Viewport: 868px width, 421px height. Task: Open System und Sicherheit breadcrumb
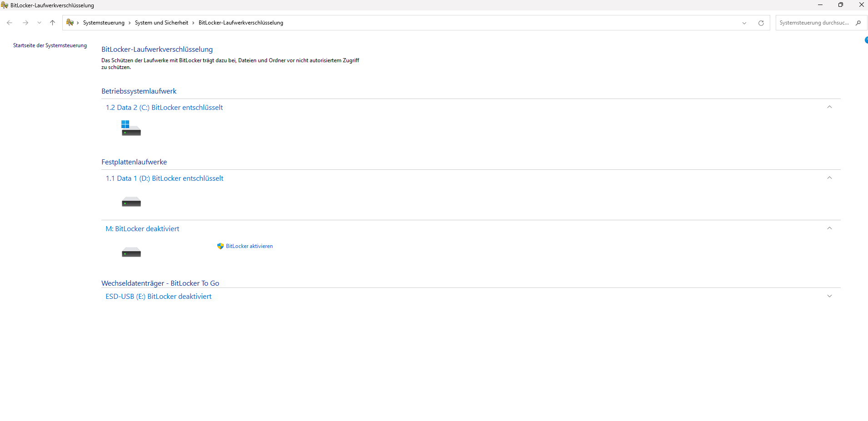(x=161, y=23)
